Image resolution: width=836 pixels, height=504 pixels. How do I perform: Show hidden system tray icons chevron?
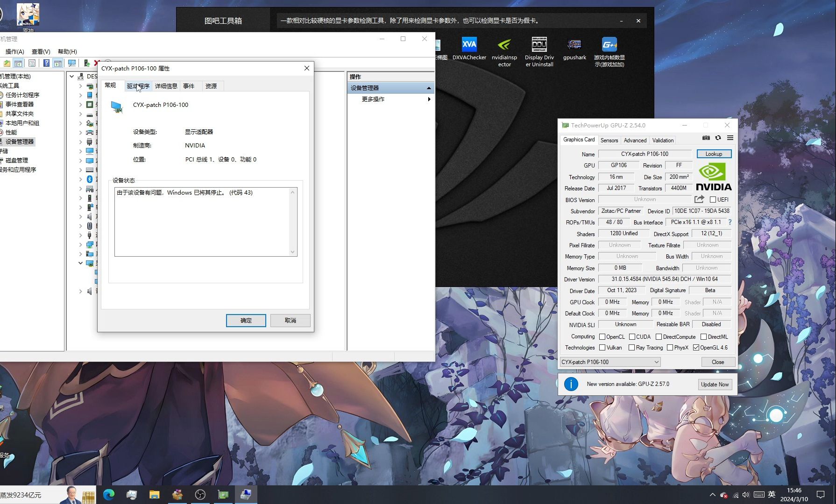point(712,495)
